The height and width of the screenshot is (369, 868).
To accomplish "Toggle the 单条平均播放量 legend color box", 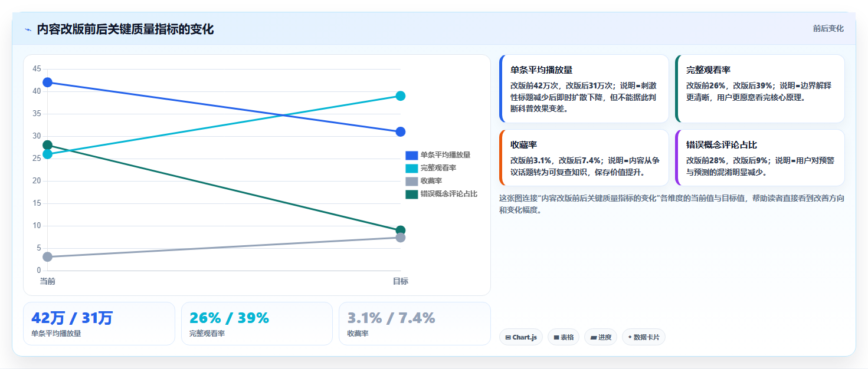I will click(x=411, y=155).
